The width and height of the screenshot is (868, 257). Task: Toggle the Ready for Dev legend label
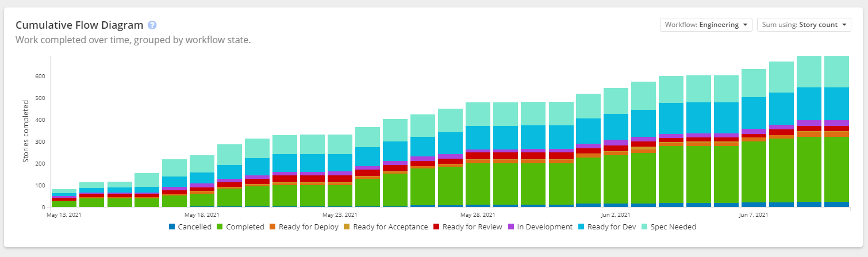612,227
